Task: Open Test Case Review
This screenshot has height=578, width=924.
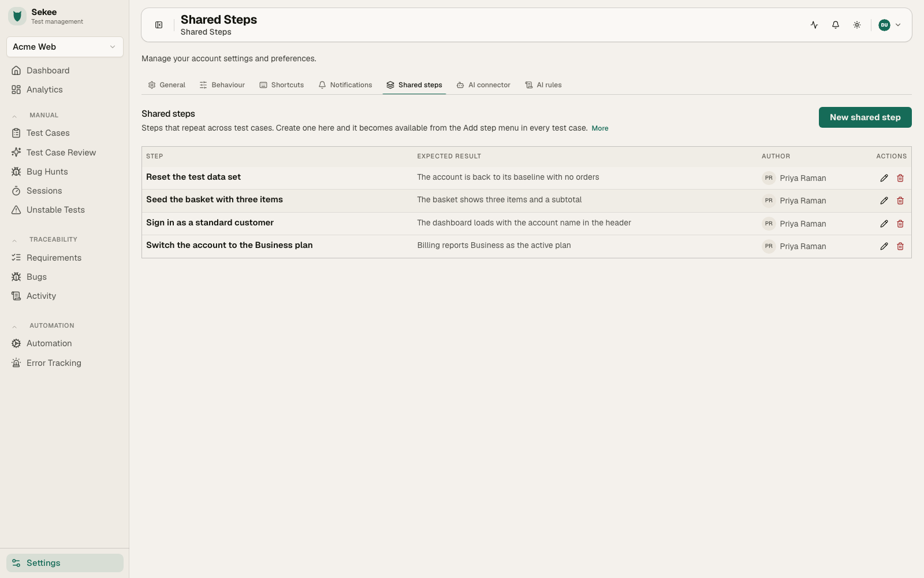Action: point(65,153)
